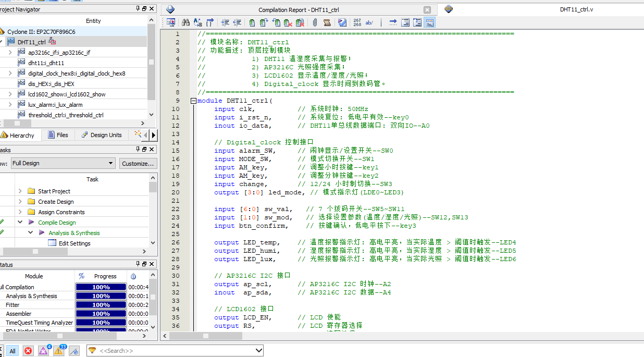This screenshot has height=357, width=644.
Task: Click the first bookmark icon with red X
Action: point(288,22)
